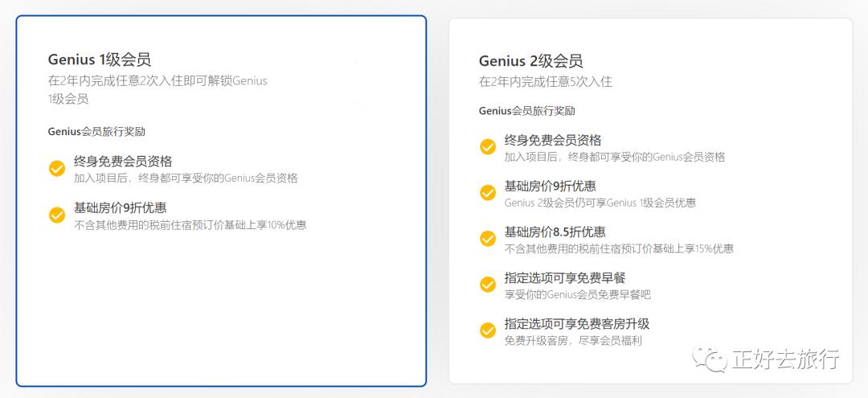Click 指定选项可享免费早餐 benefit title
Screen dimensions: 868x398
565,277
